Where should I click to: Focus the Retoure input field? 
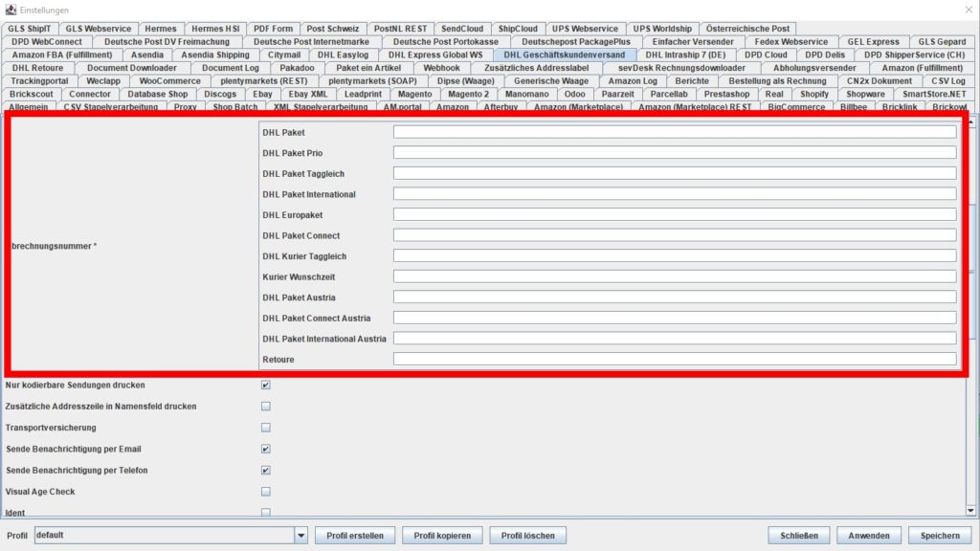pyautogui.click(x=675, y=359)
